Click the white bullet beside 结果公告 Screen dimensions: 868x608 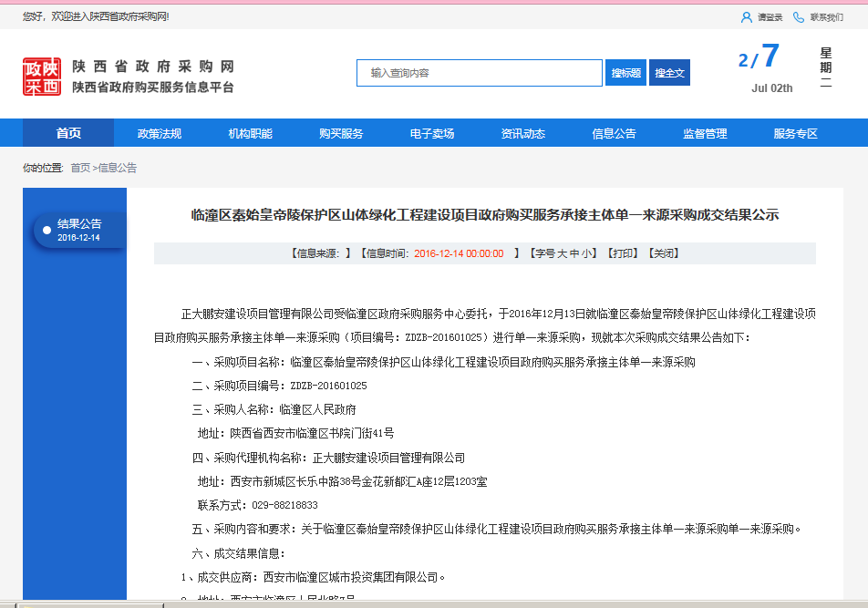pyautogui.click(x=46, y=230)
